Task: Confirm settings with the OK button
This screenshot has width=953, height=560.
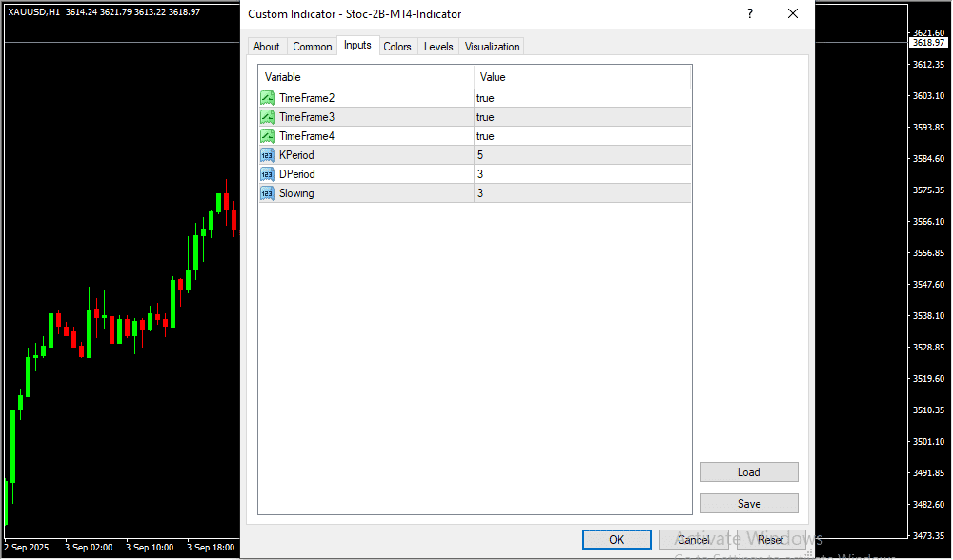Action: point(617,540)
